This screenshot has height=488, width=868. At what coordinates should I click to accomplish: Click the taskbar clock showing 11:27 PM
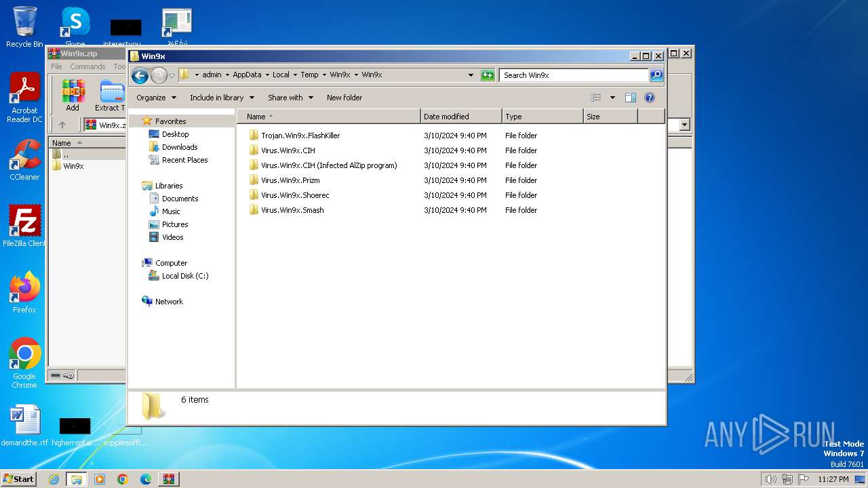[833, 479]
